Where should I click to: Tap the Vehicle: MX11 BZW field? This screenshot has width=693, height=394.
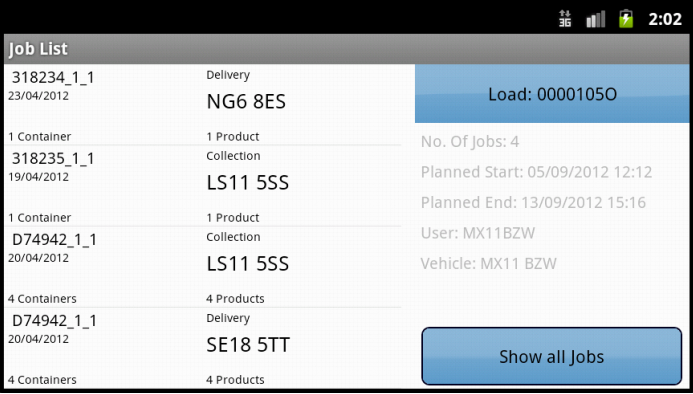(488, 264)
